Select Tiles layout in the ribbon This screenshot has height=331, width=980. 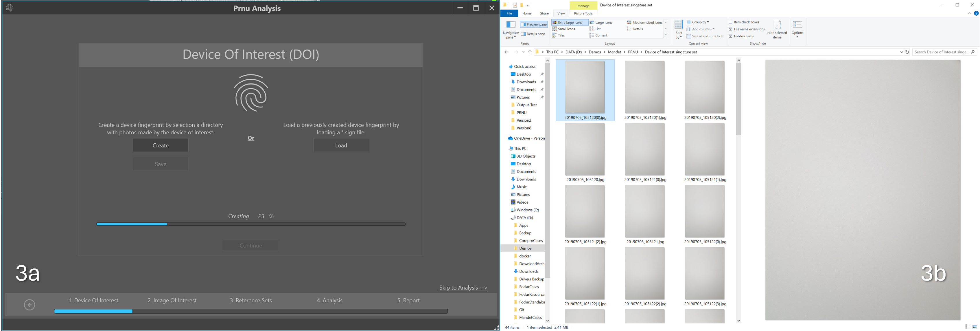tap(559, 35)
